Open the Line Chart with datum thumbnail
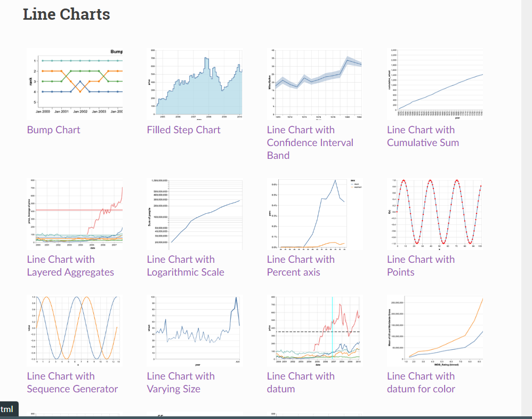 coord(315,329)
